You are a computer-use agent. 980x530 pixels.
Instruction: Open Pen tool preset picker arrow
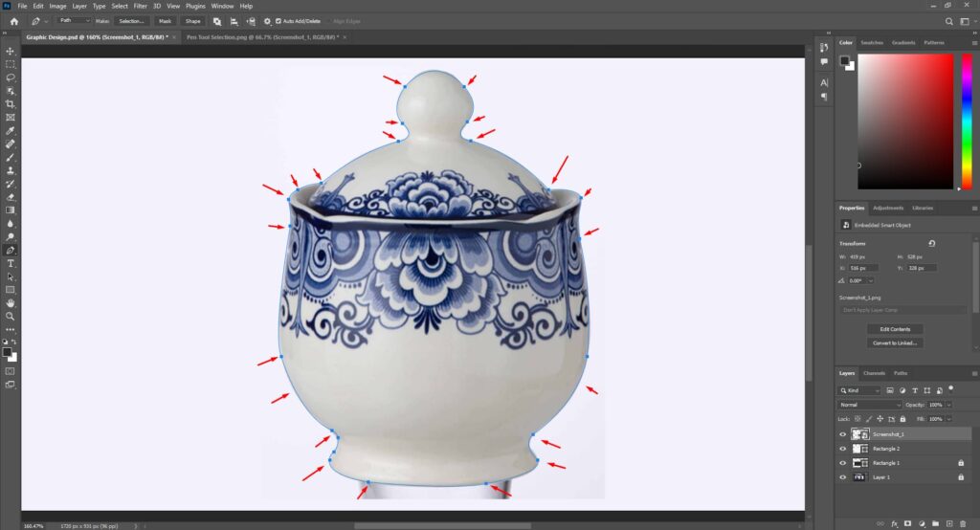coord(46,21)
